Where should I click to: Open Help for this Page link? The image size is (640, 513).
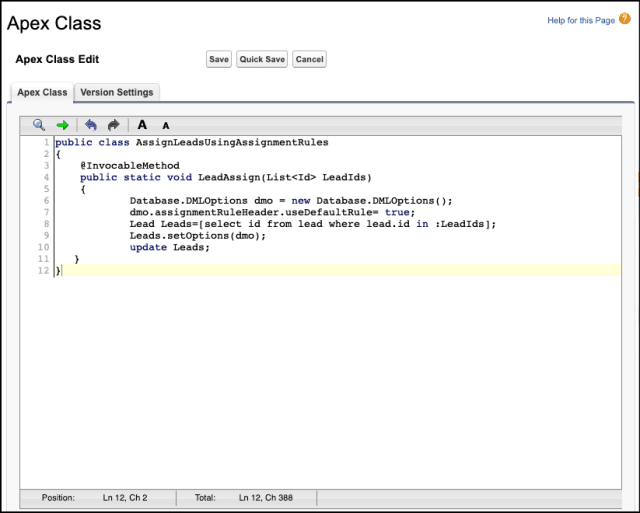coord(581,20)
